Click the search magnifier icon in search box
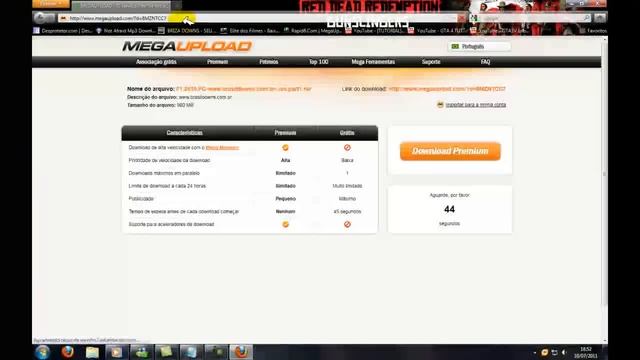The height and width of the screenshot is (360, 640). (586, 18)
